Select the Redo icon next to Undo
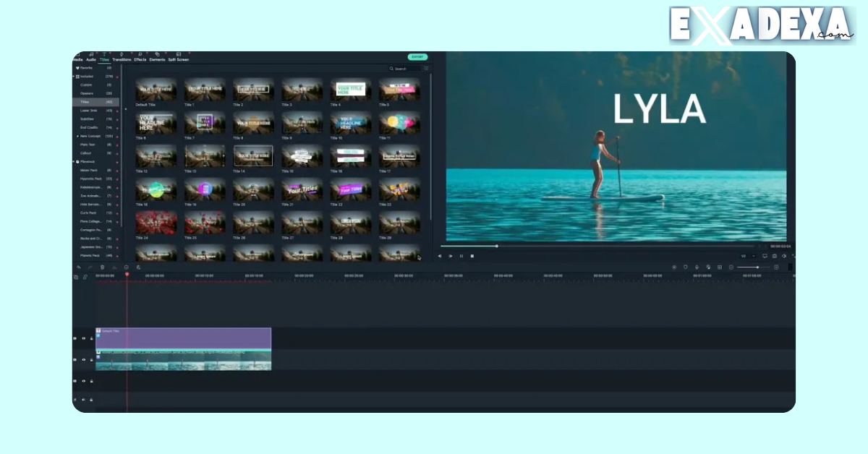Image resolution: width=868 pixels, height=454 pixels. 90,267
